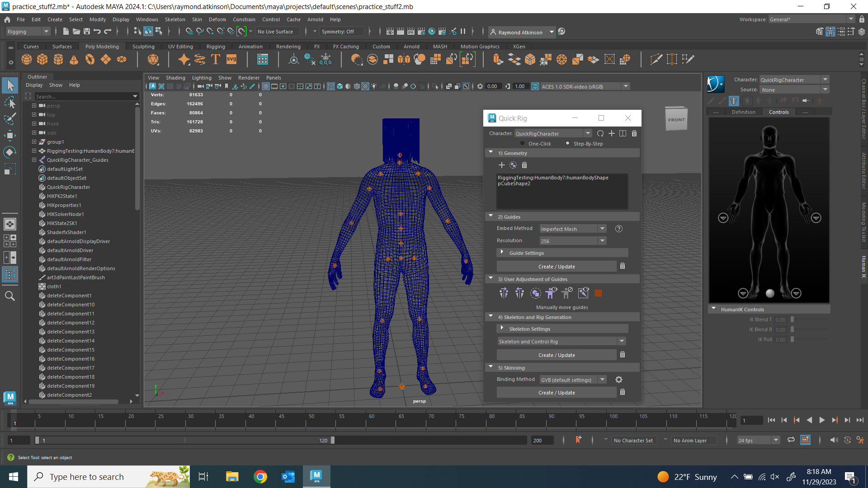Open Skinning binding options gear icon
The height and width of the screenshot is (488, 868).
619,380
